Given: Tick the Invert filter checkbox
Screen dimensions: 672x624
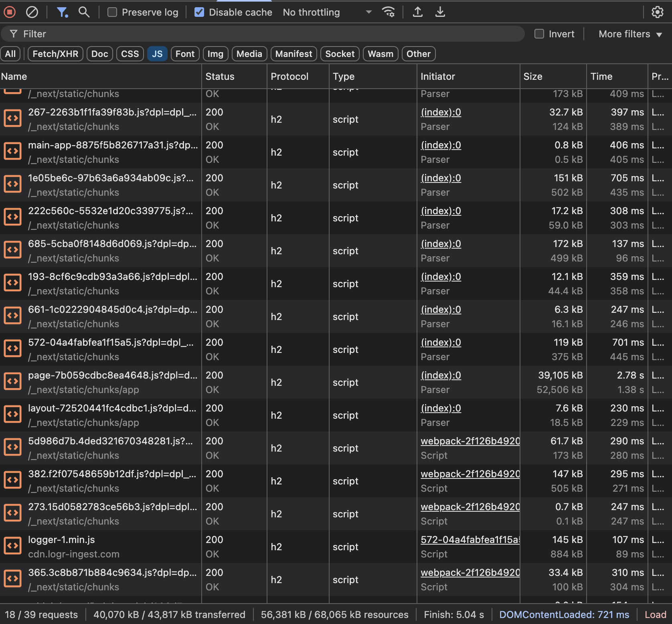Looking at the screenshot, I should click(539, 34).
